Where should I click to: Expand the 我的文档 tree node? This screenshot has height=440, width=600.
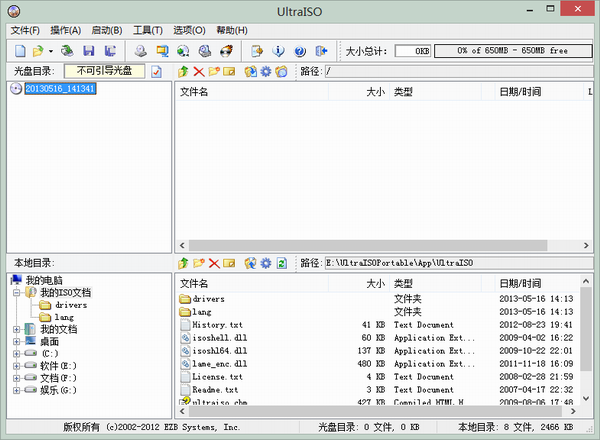(16, 329)
